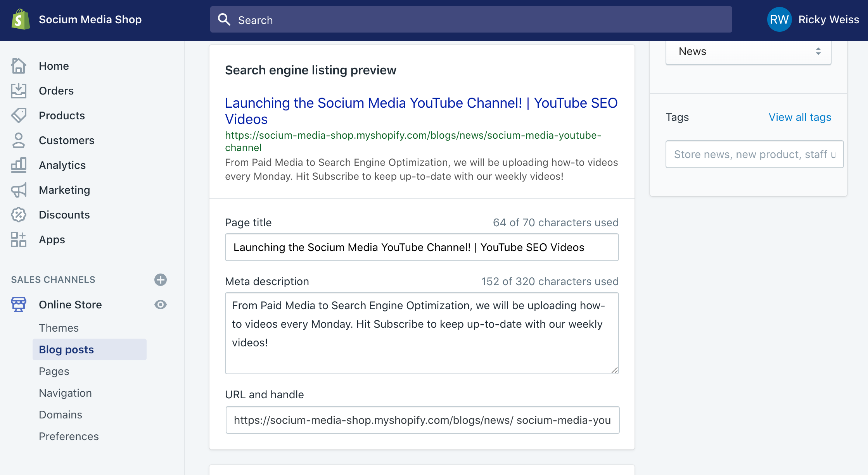Image resolution: width=868 pixels, height=475 pixels.
Task: Click the Analytics bar chart icon
Action: (19, 165)
